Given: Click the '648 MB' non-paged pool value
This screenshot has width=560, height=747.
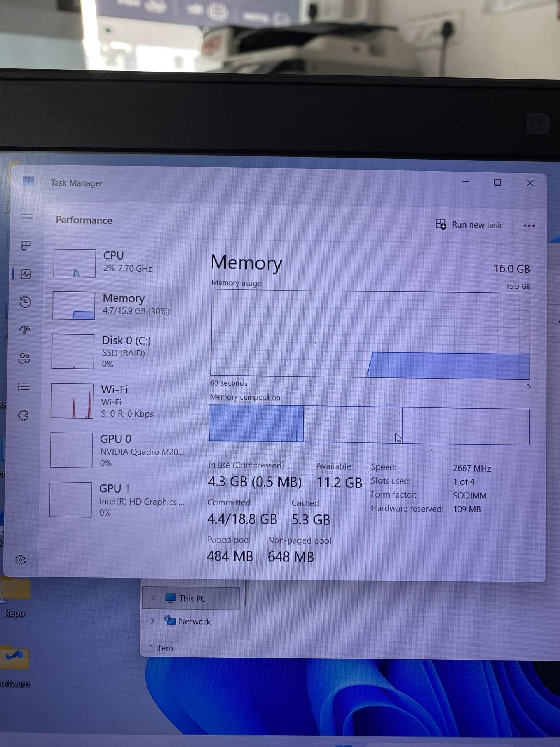Looking at the screenshot, I should point(291,557).
